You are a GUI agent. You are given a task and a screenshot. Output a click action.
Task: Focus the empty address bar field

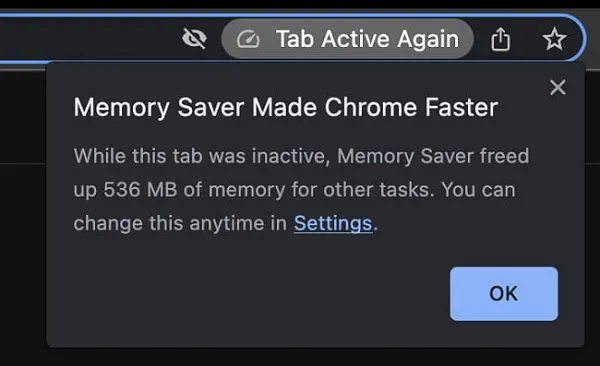86,39
